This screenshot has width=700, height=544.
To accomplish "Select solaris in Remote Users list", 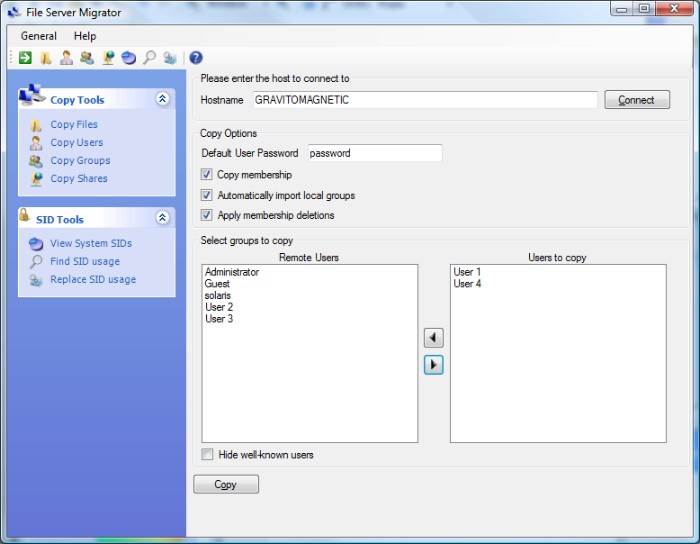I will [x=218, y=296].
